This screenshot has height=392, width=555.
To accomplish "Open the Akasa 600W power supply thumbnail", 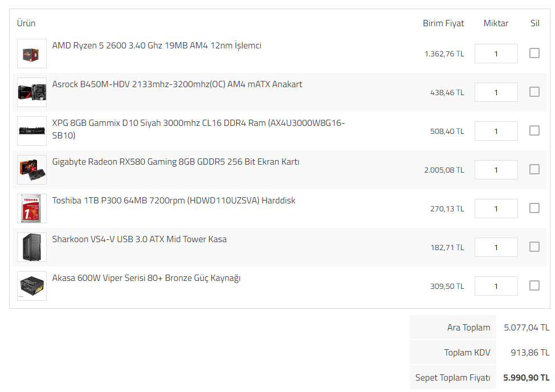I will (x=32, y=286).
